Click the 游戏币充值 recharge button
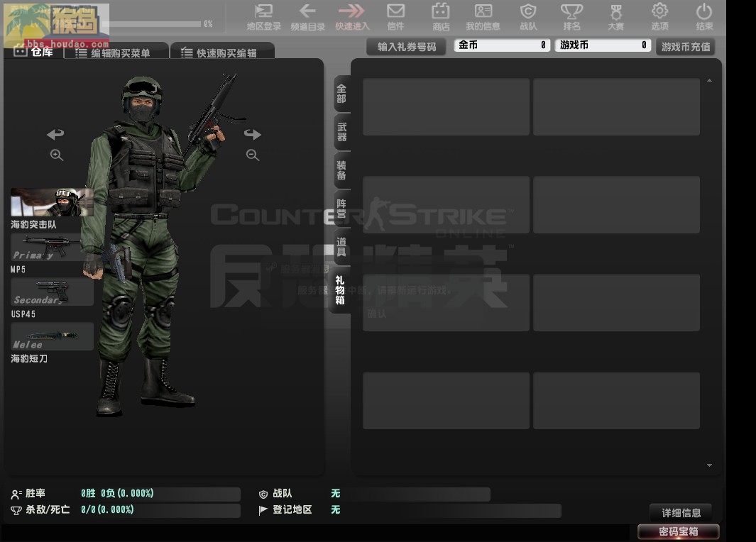 point(685,47)
